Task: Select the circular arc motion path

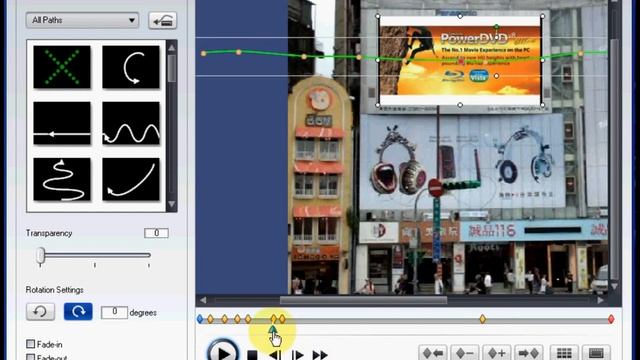Action: (131, 67)
